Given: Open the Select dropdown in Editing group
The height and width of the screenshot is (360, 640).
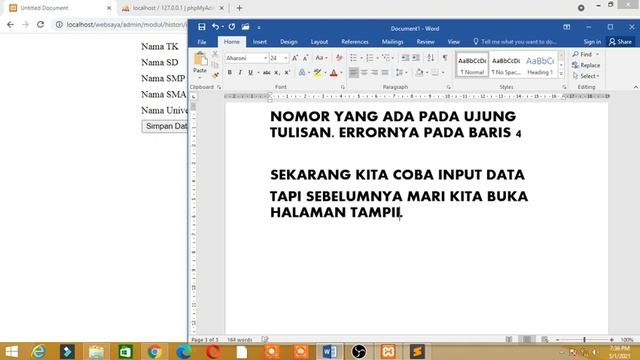Looking at the screenshot, I should pyautogui.click(x=586, y=76).
